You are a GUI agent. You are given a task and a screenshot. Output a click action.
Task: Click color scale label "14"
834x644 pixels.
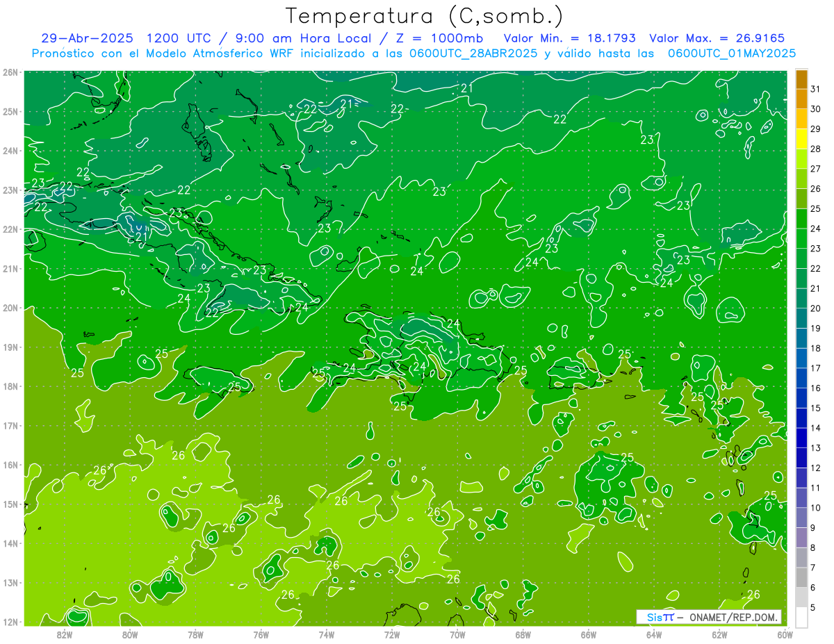click(816, 428)
